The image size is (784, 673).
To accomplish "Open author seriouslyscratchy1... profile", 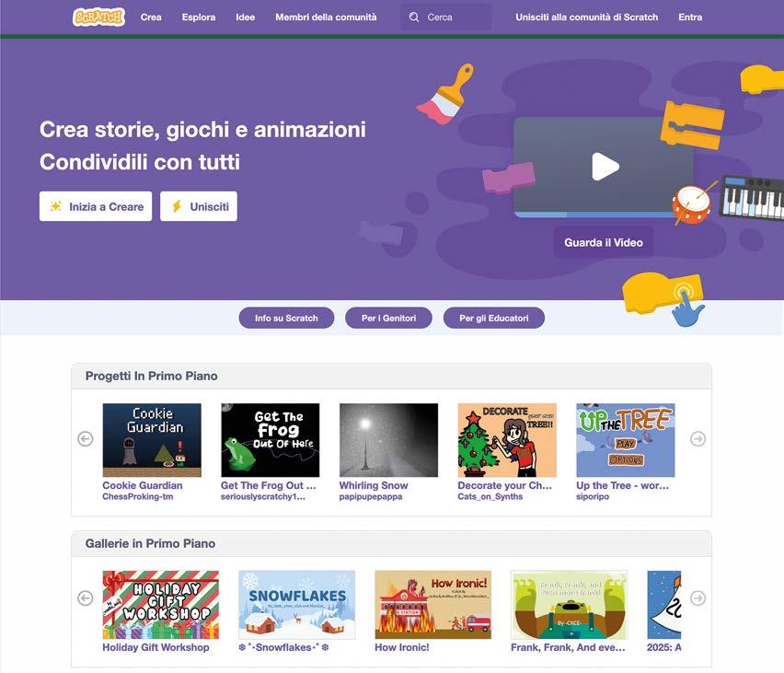I will click(263, 496).
